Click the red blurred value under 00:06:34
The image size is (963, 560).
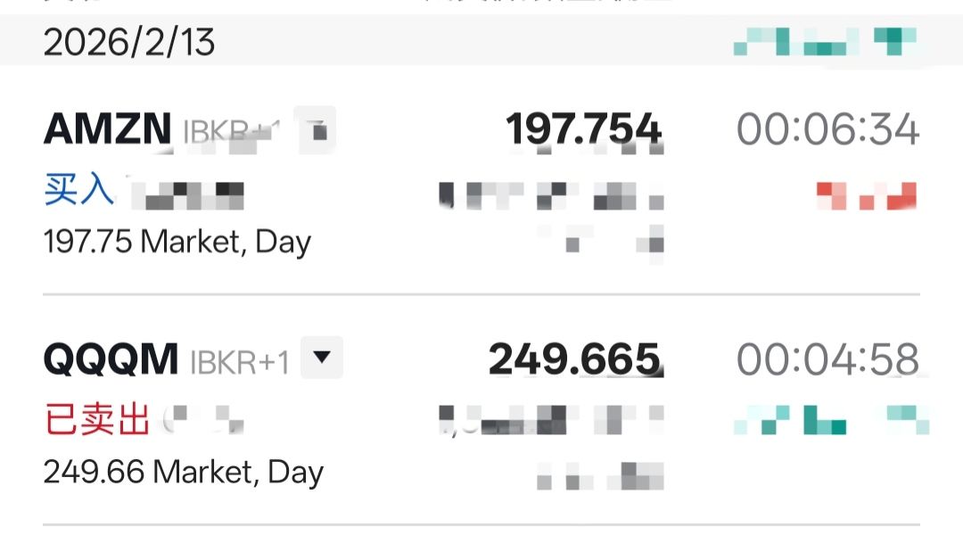tap(867, 195)
